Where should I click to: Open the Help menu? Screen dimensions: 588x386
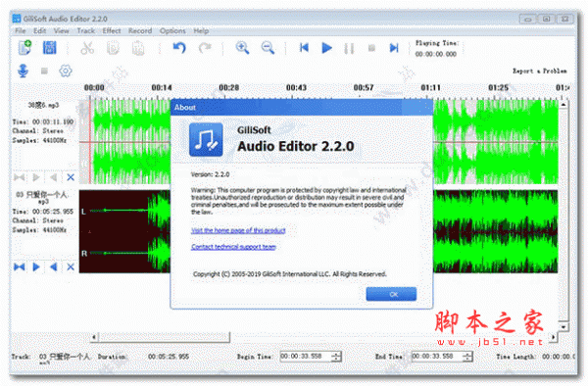tap(201, 30)
